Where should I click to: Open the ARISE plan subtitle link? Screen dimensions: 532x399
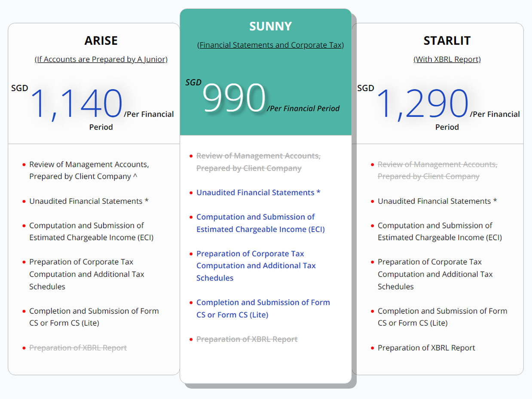(101, 59)
